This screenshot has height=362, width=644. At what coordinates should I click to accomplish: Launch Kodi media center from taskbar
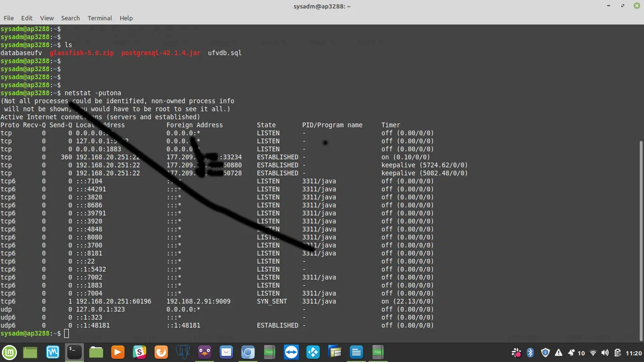point(313,352)
